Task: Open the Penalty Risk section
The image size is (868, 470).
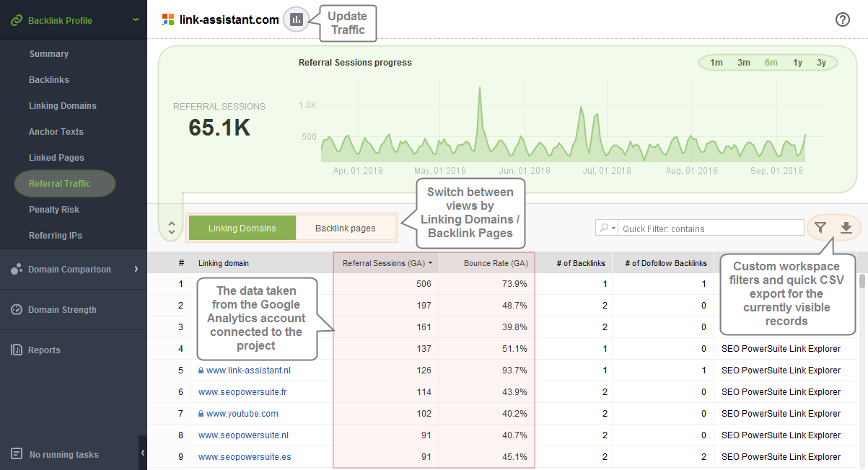Action: click(x=54, y=210)
